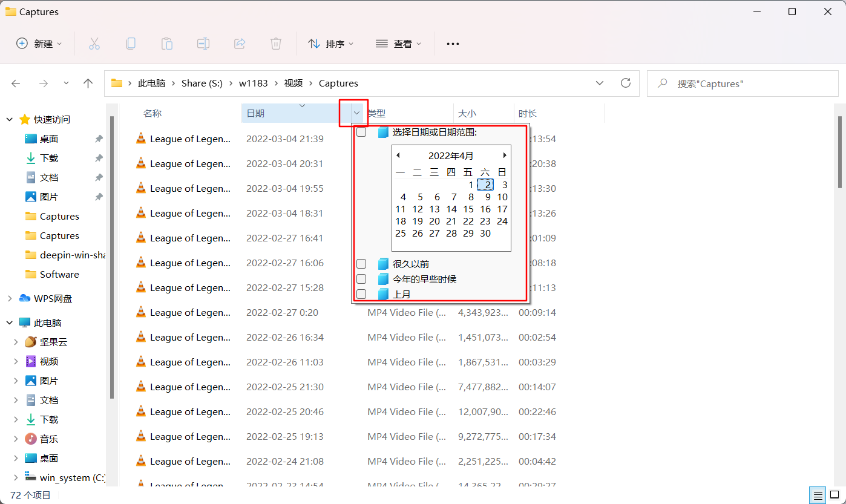The height and width of the screenshot is (504, 846).
Task: Click the Paste icon in the toolbar
Action: [166, 43]
